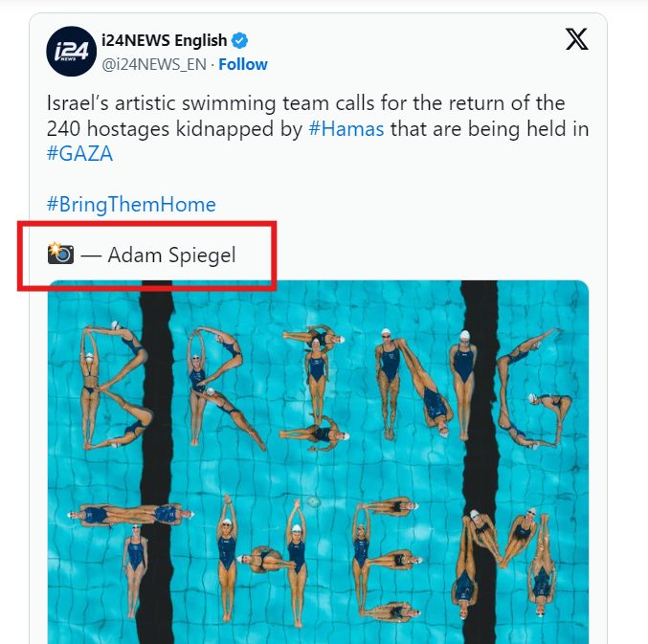Click the letter E in second row

(x=387, y=558)
